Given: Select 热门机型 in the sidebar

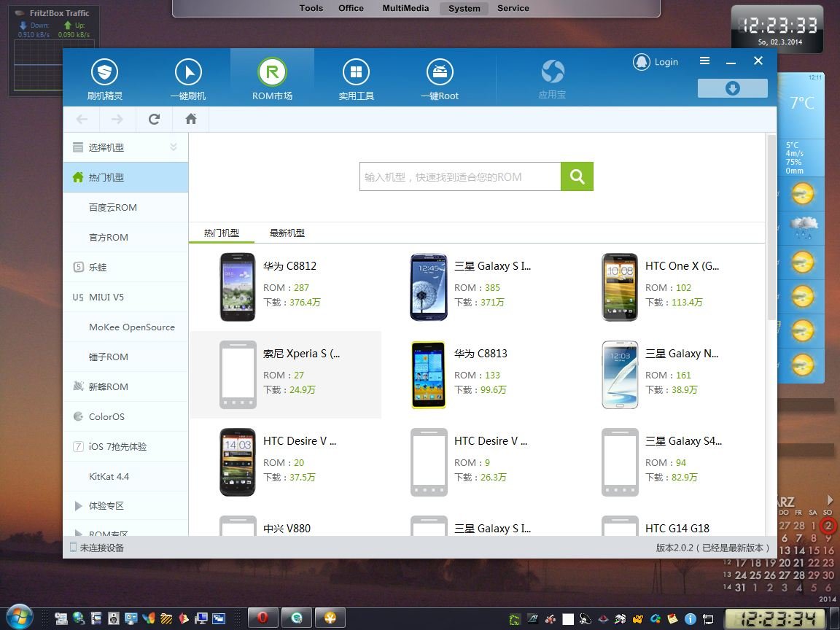Looking at the screenshot, I should point(125,177).
